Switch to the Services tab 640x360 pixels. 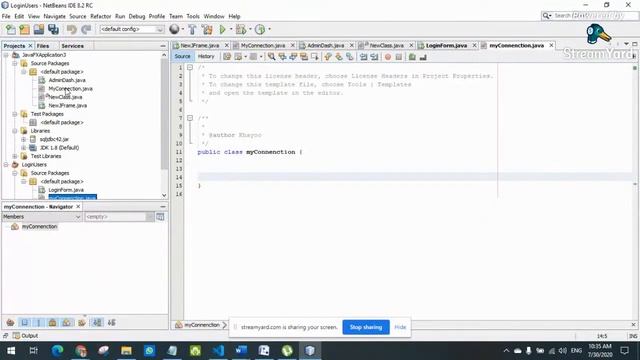pyautogui.click(x=72, y=46)
